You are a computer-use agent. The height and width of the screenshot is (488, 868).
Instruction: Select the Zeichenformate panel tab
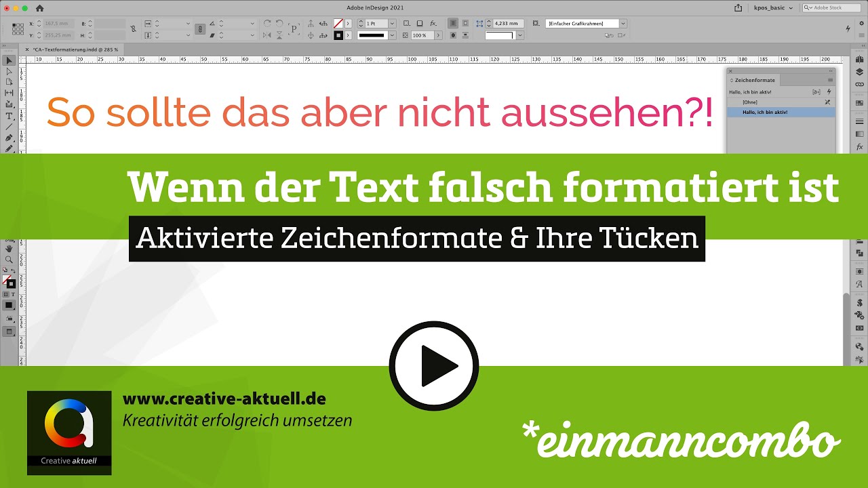click(x=753, y=80)
